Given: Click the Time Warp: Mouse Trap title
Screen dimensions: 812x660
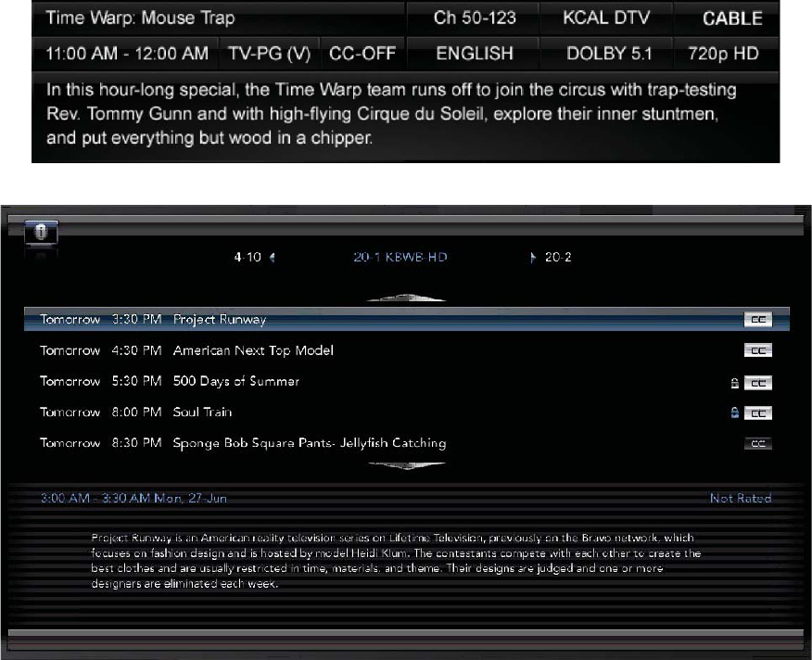Looking at the screenshot, I should tap(140, 19).
